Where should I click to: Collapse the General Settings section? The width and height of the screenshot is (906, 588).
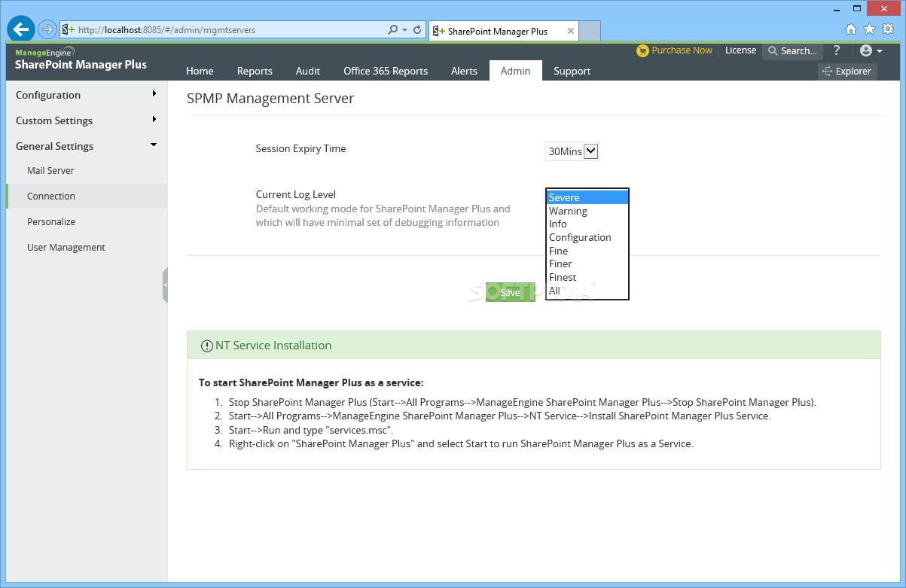tap(87, 146)
